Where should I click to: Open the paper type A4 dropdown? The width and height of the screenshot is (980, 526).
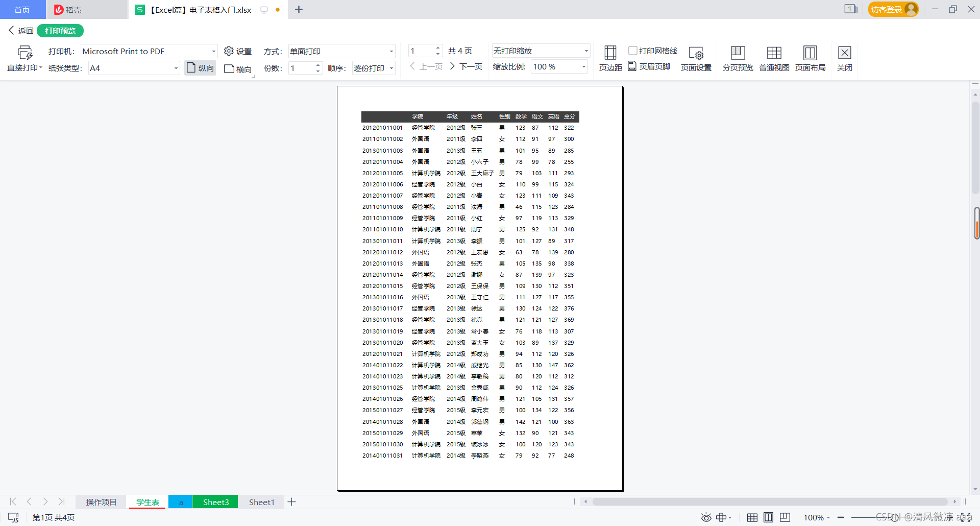click(x=176, y=68)
